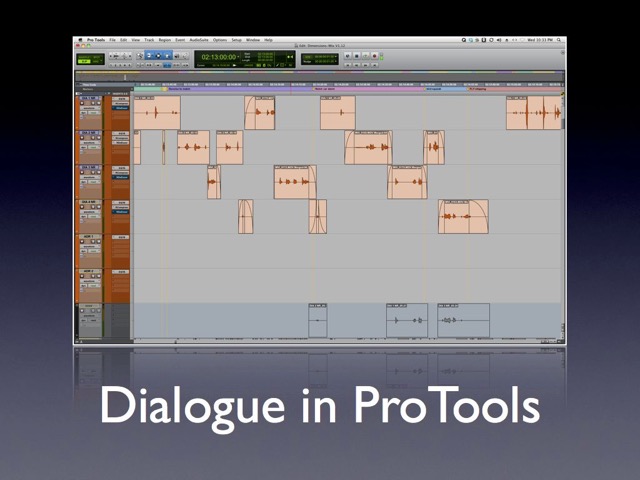Click the DIA 1 NR track name button
Viewport: 640px width, 480px height.
89,98
